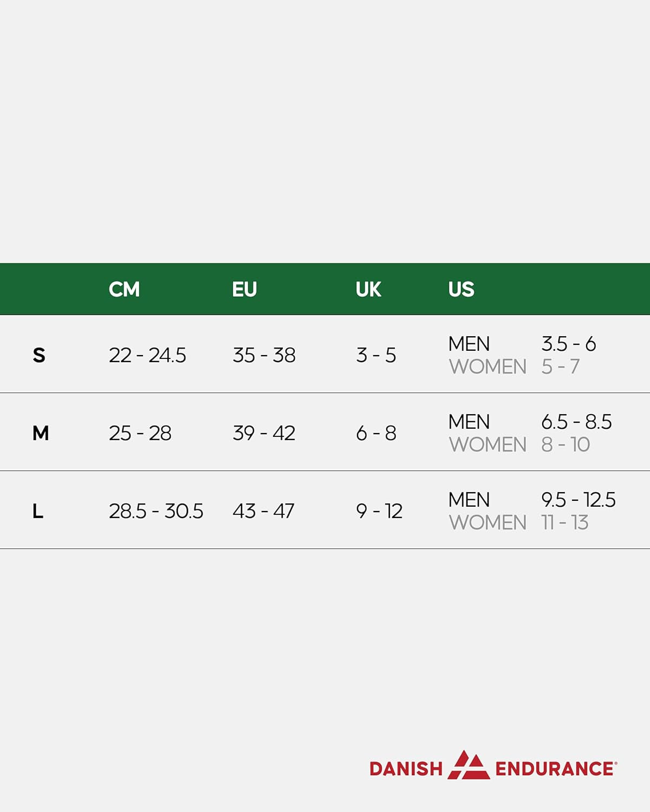The image size is (650, 812).
Task: Click men's US size 3.5 - 6
Action: pyautogui.click(x=569, y=344)
